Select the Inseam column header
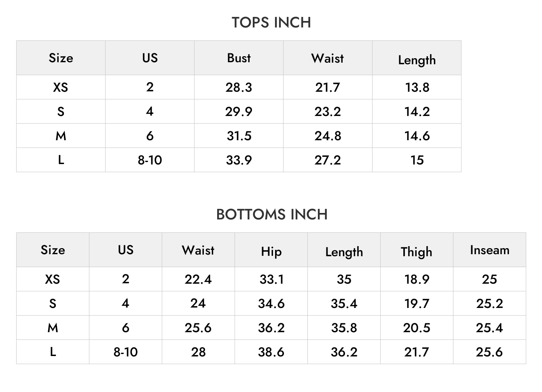The image size is (542, 392). [x=489, y=250]
